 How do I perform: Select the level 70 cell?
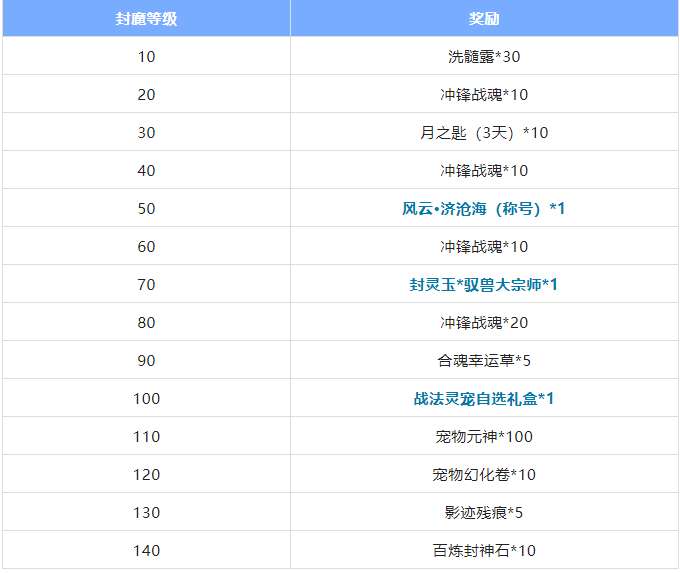(x=146, y=285)
